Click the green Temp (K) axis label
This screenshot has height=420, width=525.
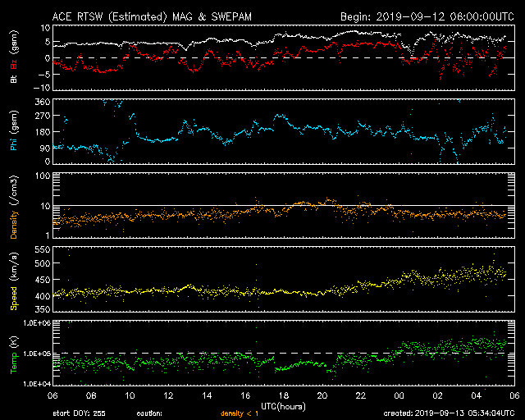point(14,355)
